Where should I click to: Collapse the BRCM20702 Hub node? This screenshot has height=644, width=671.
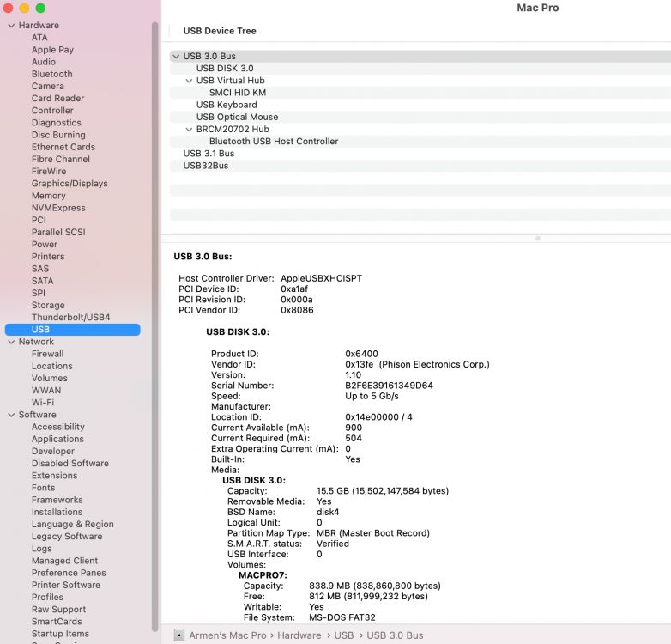pos(189,130)
